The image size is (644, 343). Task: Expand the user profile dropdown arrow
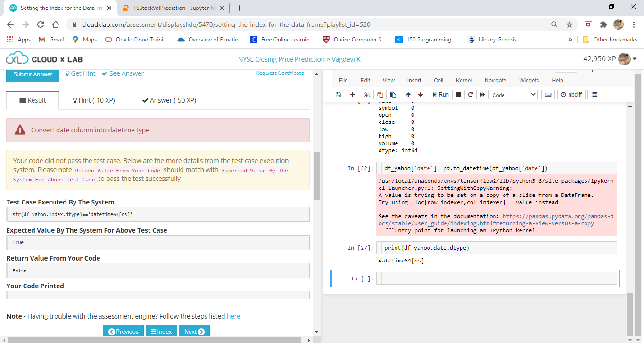click(635, 59)
